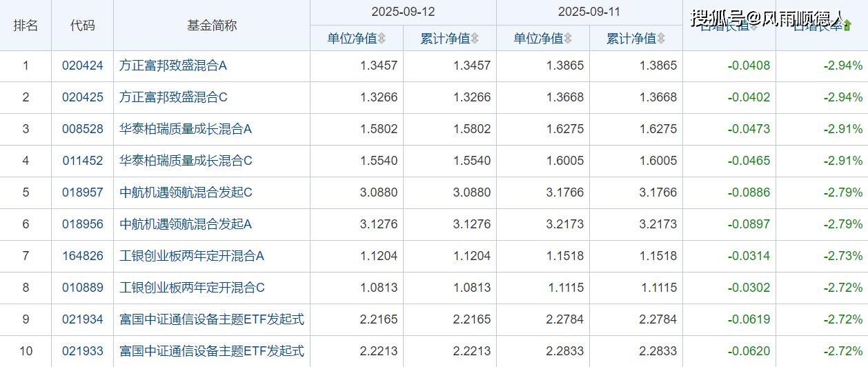This screenshot has height=367, width=868.
Task: Open fund code 021933 link
Action: 83,352
